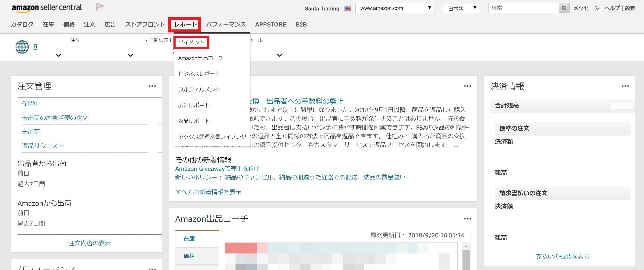Click the 最終更新日 timestamp text

[417, 235]
